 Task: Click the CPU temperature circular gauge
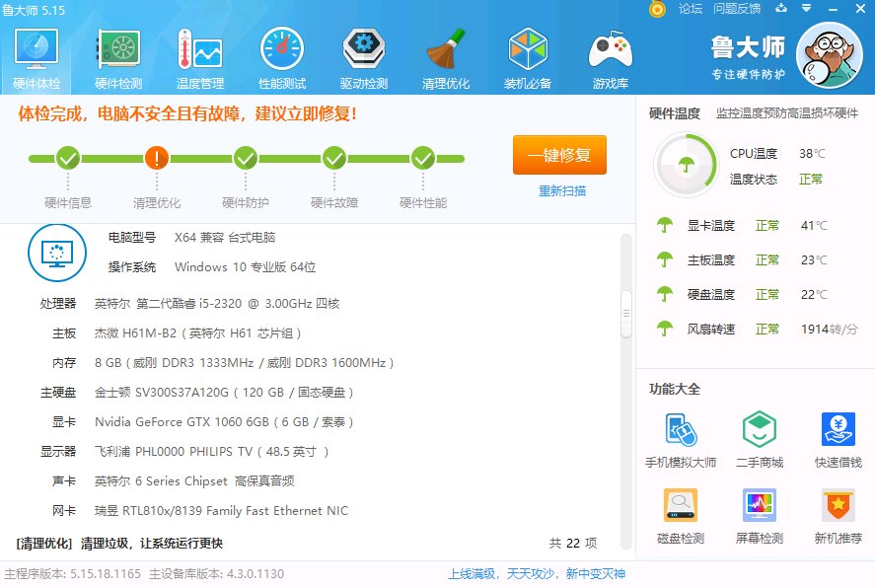click(686, 165)
